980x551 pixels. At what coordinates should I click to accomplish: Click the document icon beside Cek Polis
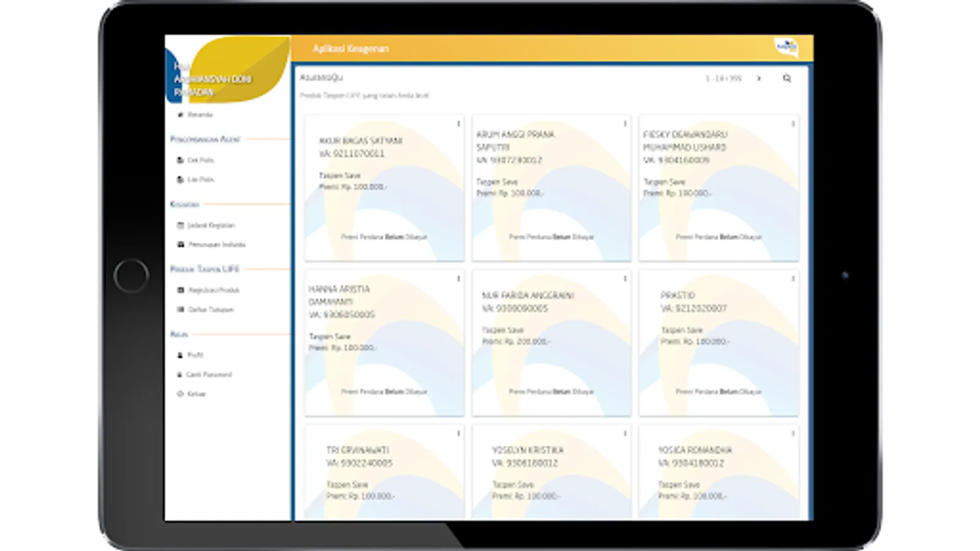point(180,160)
